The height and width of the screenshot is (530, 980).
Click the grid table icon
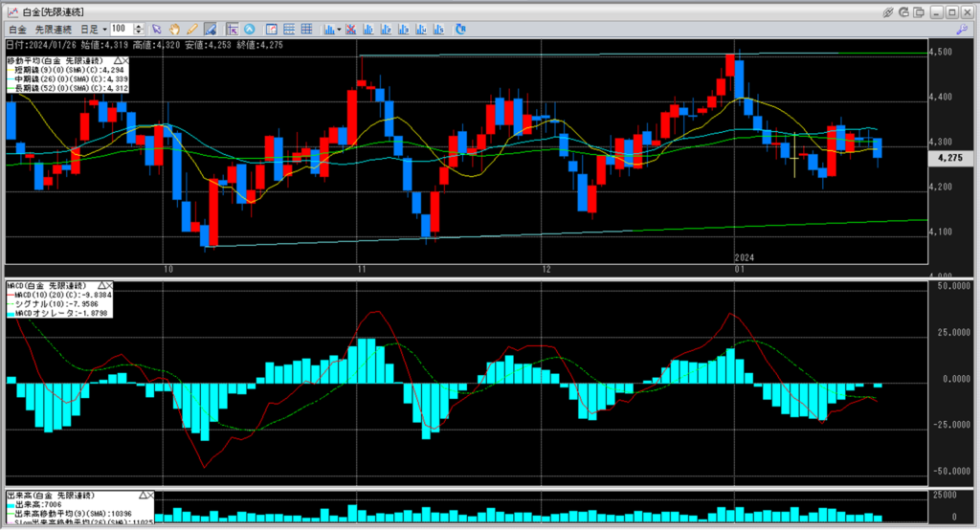tap(306, 30)
